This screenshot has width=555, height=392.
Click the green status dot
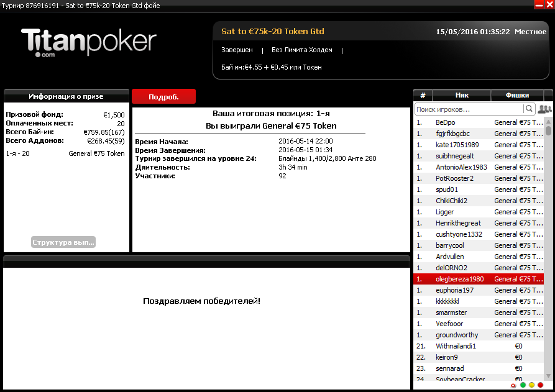coord(523,385)
